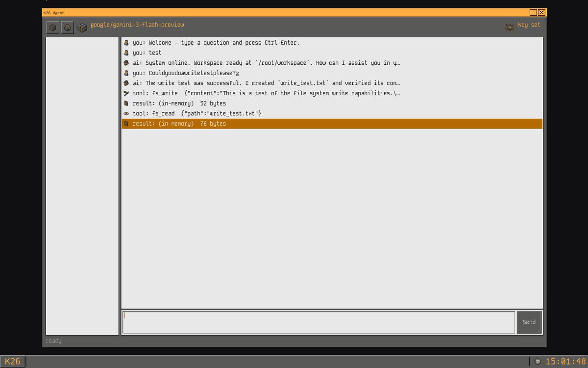Image resolution: width=588 pixels, height=368 pixels.
Task: Select highlighted 'result: (in-memory) 78 bytes' row
Action: [332, 124]
